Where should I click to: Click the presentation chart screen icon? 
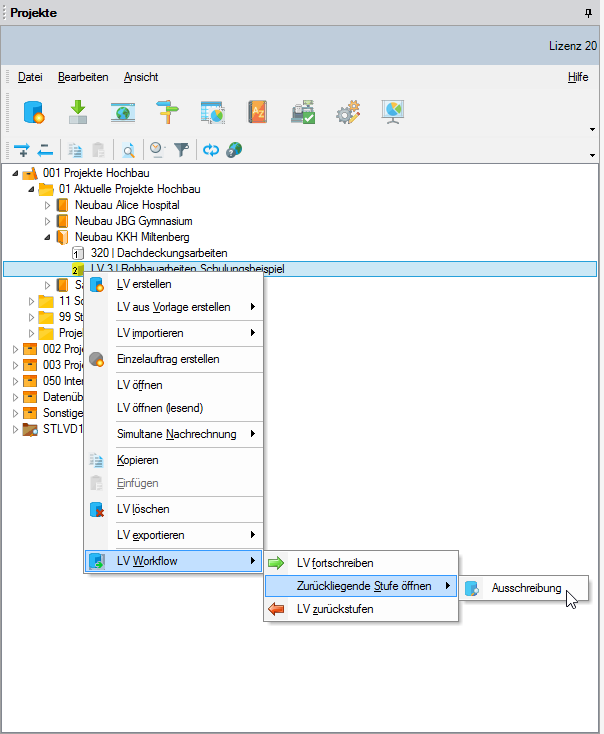click(x=393, y=112)
